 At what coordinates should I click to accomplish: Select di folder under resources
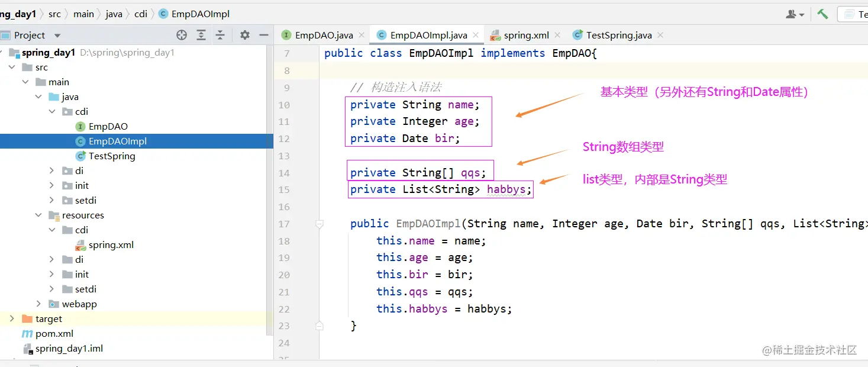pos(79,260)
